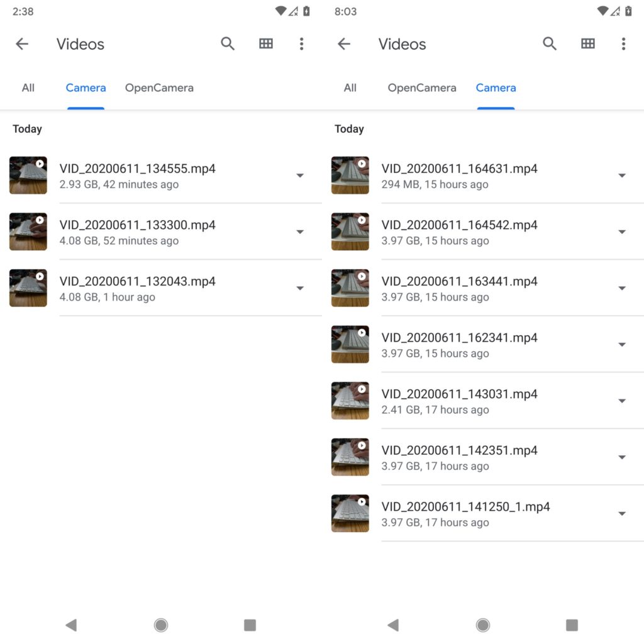Screen dimensions: 644x644
Task: Select the Camera tab on left screen
Action: pyautogui.click(x=86, y=88)
